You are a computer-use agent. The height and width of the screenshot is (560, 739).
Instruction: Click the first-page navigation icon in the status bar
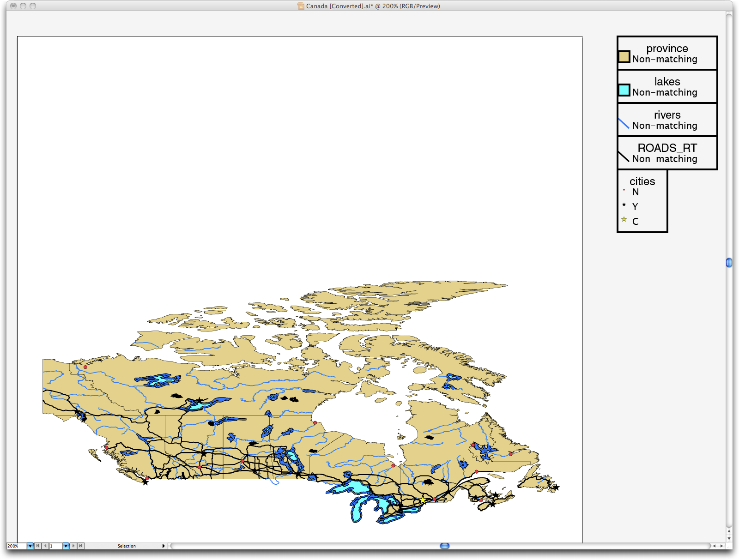pyautogui.click(x=37, y=546)
